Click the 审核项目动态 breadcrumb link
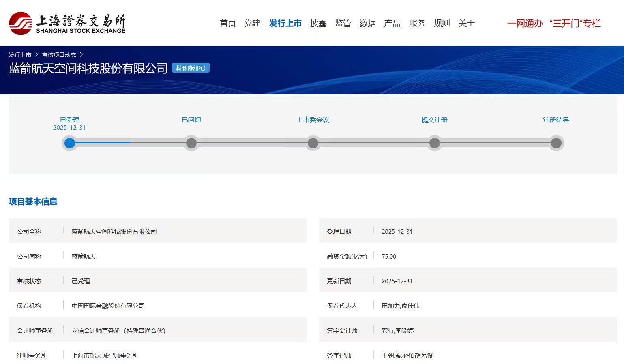The image size is (624, 364). [59, 55]
